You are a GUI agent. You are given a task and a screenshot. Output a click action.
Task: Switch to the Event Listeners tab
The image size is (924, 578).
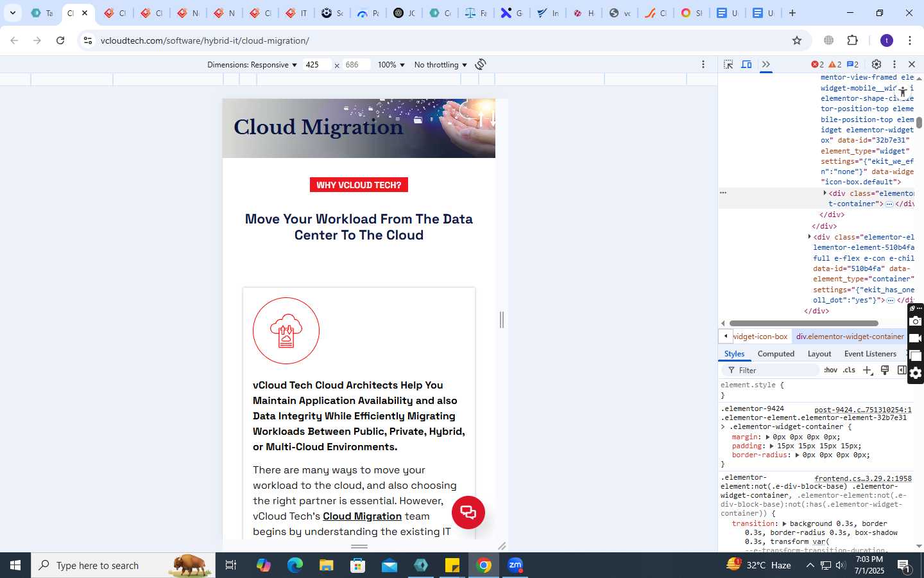[x=870, y=354]
